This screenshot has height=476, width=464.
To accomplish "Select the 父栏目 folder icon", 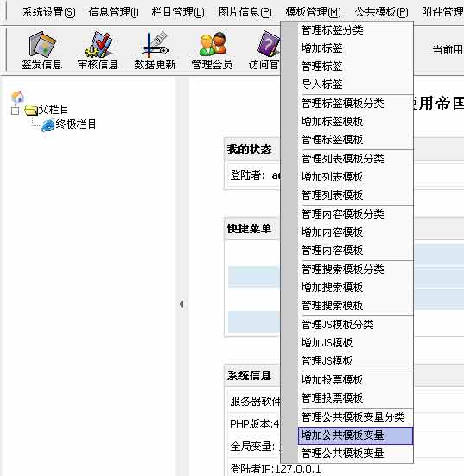I will tap(30, 110).
